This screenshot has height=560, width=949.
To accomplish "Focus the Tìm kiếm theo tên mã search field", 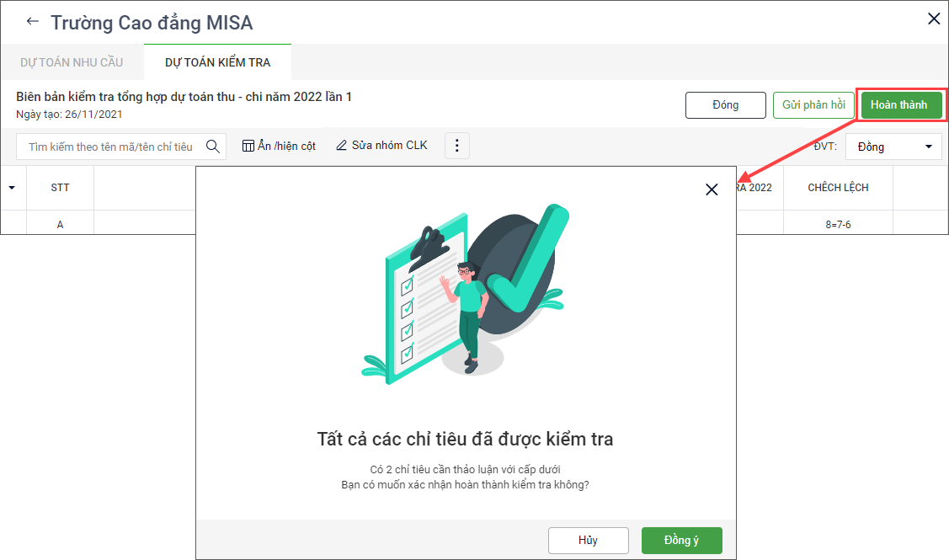I will (109, 147).
